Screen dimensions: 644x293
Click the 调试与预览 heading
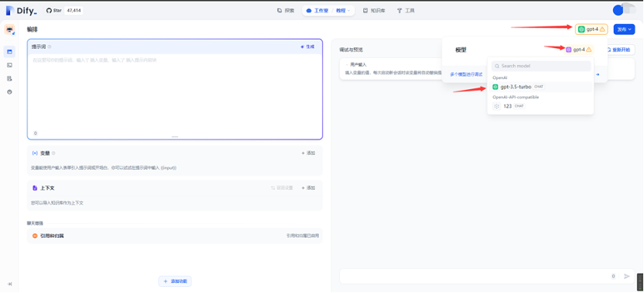click(x=351, y=50)
